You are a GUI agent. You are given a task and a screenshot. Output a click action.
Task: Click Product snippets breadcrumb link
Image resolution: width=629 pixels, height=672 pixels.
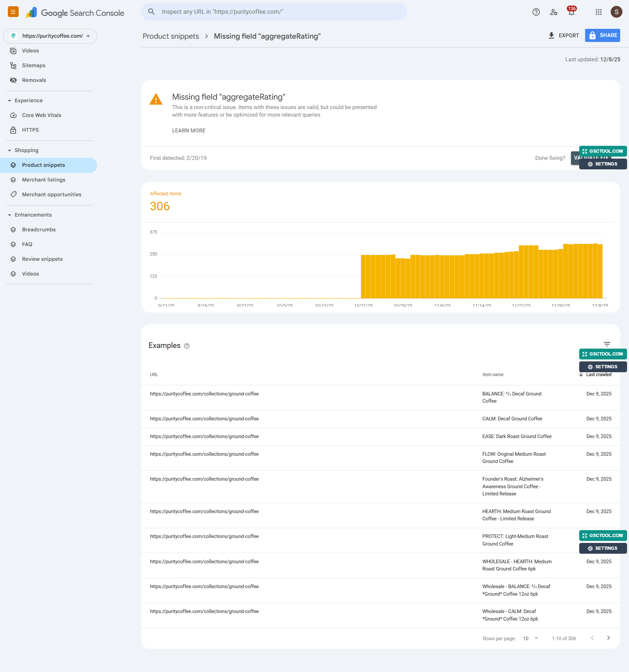click(171, 36)
